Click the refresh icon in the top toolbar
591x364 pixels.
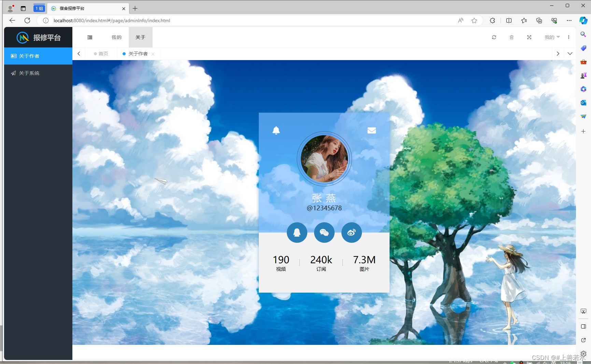click(x=494, y=37)
